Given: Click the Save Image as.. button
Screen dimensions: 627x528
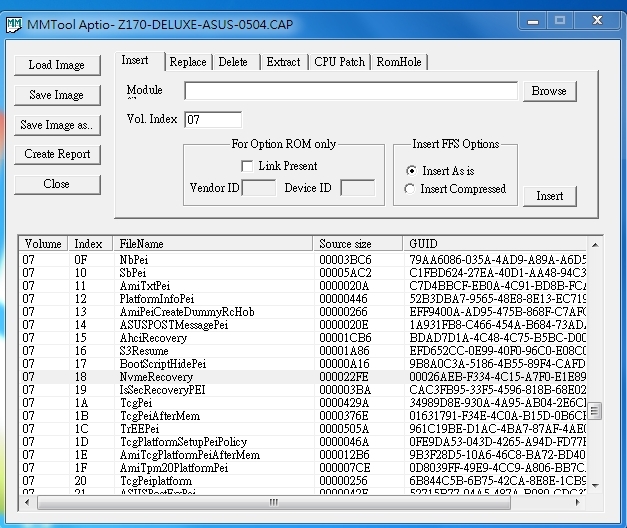Looking at the screenshot, I should [x=57, y=125].
